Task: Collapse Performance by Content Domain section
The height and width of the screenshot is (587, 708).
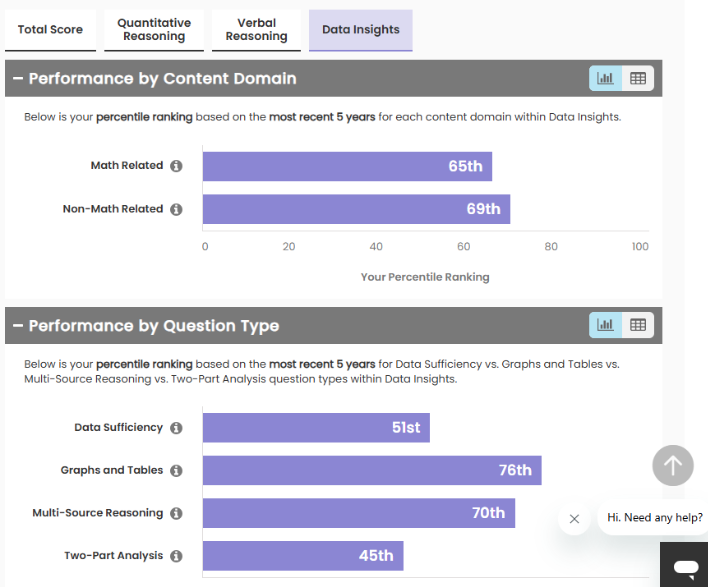Action: point(17,79)
